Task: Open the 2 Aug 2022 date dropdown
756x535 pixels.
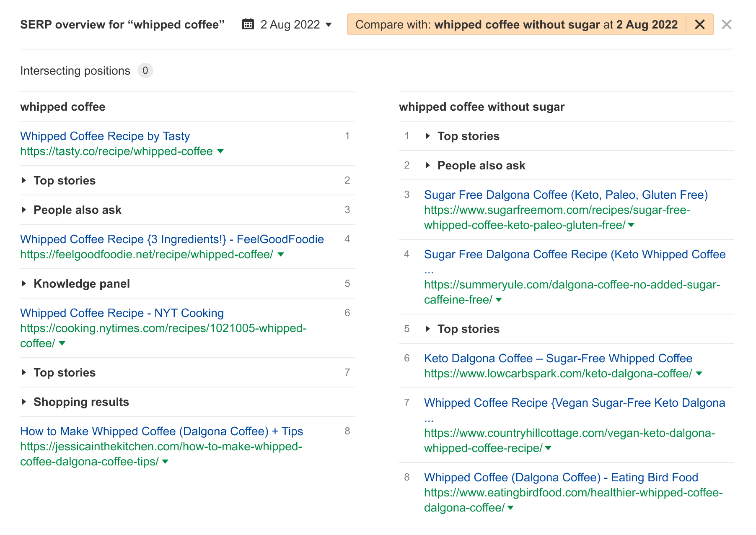Action: click(x=328, y=24)
